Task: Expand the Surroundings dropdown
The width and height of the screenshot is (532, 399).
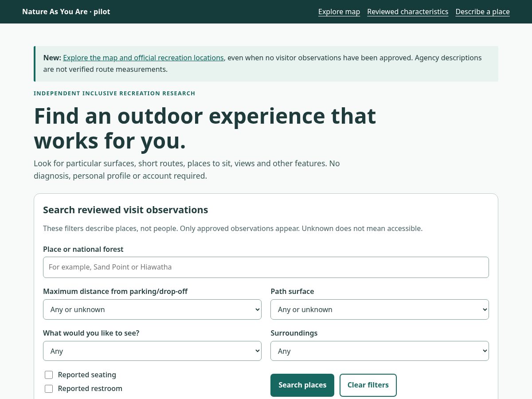Action: coord(379,351)
